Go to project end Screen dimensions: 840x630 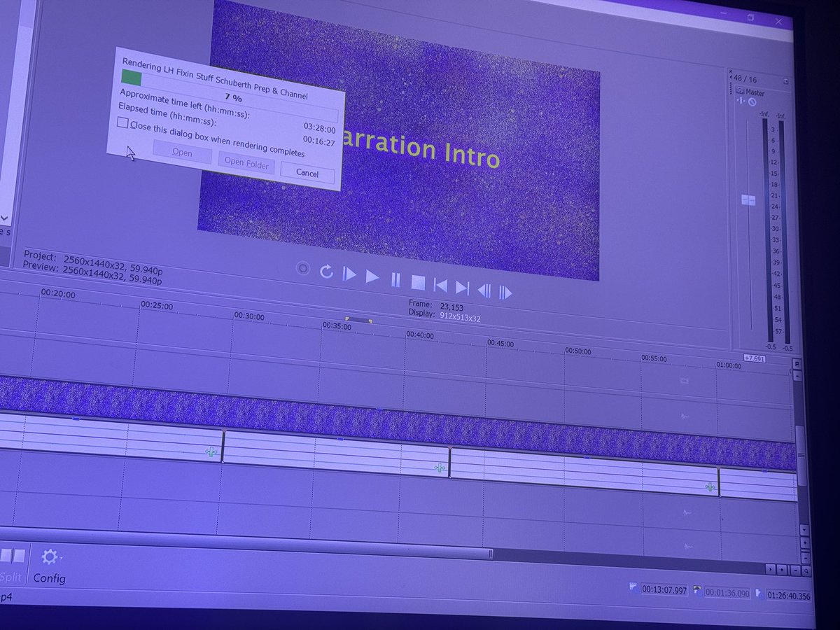coord(462,287)
